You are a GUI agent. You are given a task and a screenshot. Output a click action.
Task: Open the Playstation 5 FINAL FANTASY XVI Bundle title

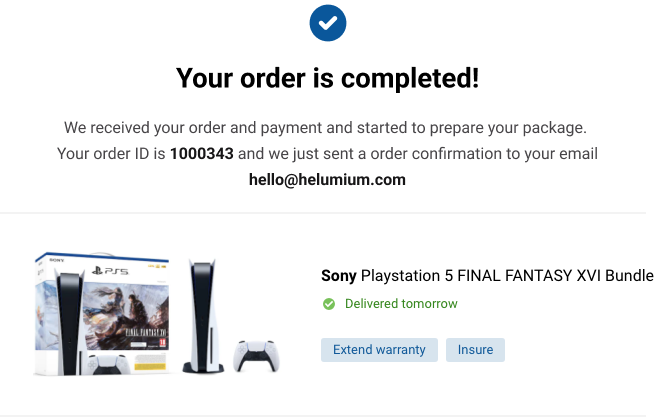pyautogui.click(x=507, y=276)
